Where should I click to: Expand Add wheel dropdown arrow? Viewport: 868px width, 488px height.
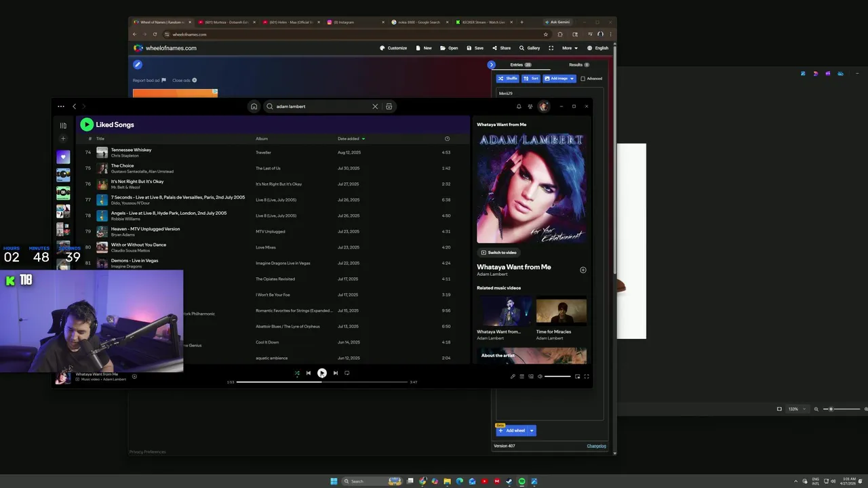pyautogui.click(x=532, y=430)
